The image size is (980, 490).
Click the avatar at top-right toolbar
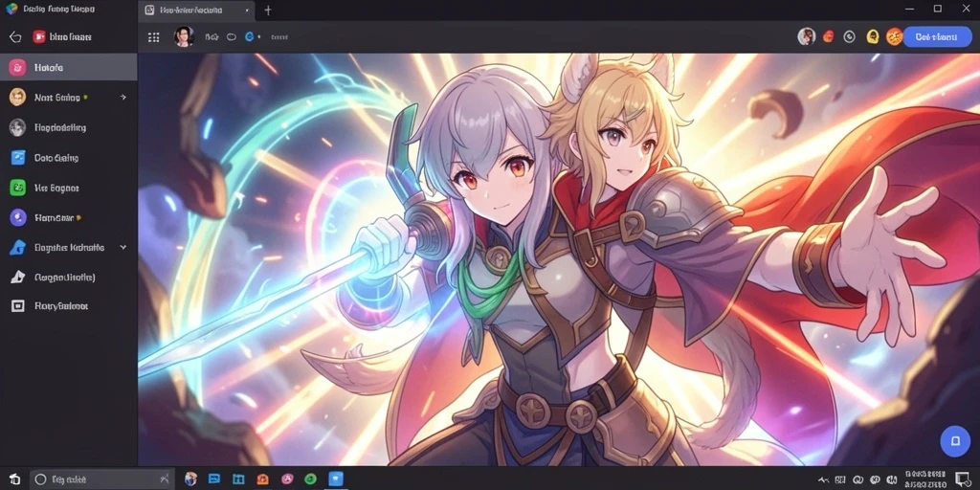807,36
